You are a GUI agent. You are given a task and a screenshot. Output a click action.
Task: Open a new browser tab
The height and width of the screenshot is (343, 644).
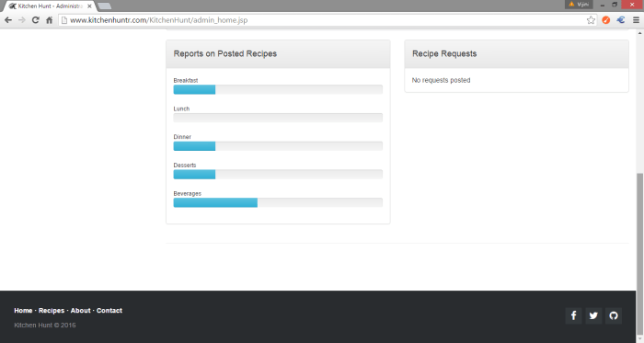coord(104,6)
